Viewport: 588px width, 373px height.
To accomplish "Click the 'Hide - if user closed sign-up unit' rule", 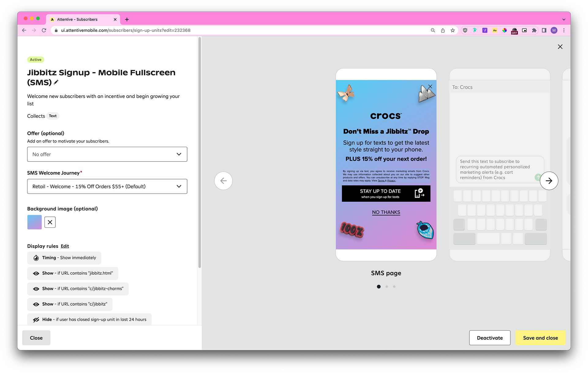I will tap(89, 319).
